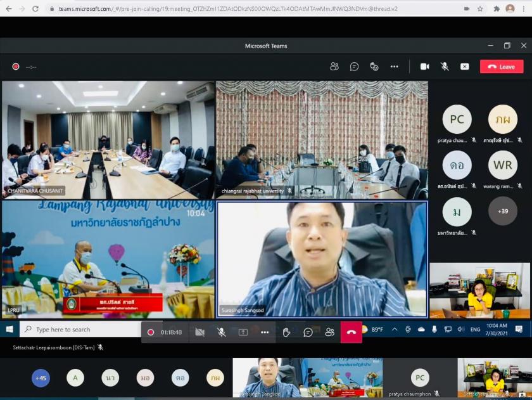Click the Type here to search box
Screen dimensions: 532x400
(80, 330)
